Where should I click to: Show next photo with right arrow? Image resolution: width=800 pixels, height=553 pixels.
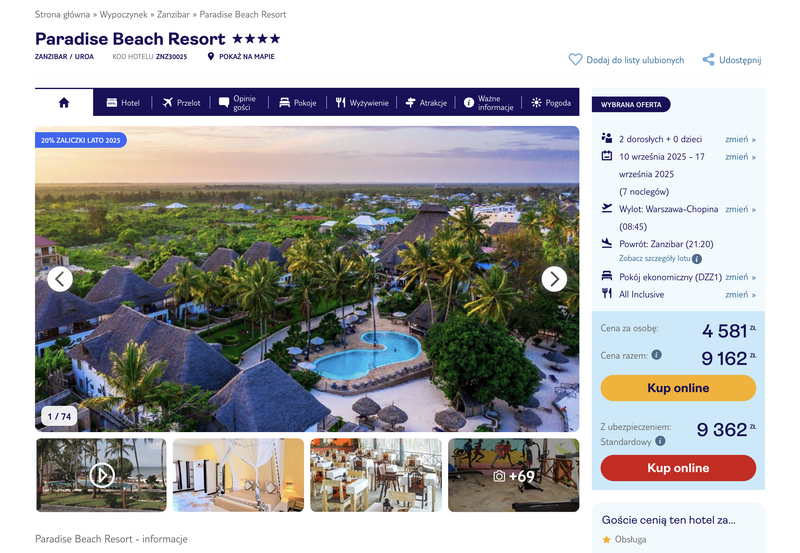point(554,279)
